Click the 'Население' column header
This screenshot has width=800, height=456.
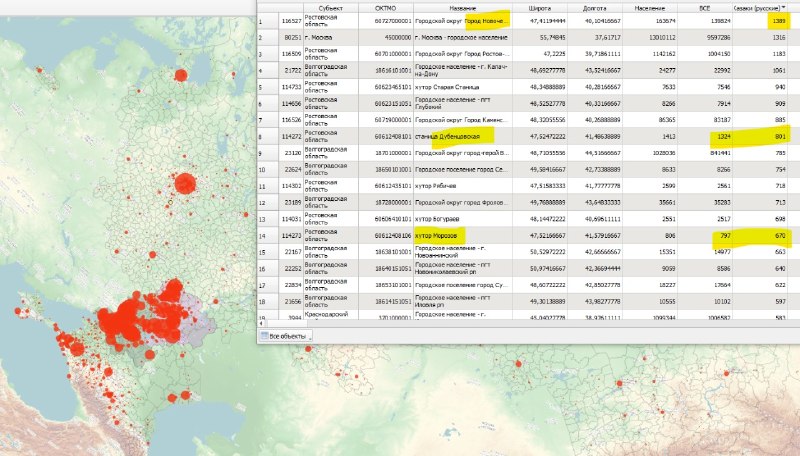650,8
